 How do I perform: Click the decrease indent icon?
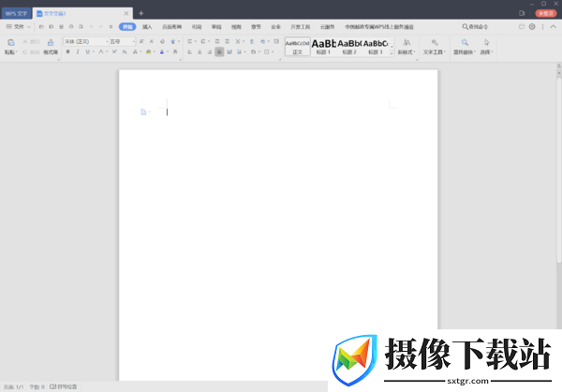coord(217,41)
